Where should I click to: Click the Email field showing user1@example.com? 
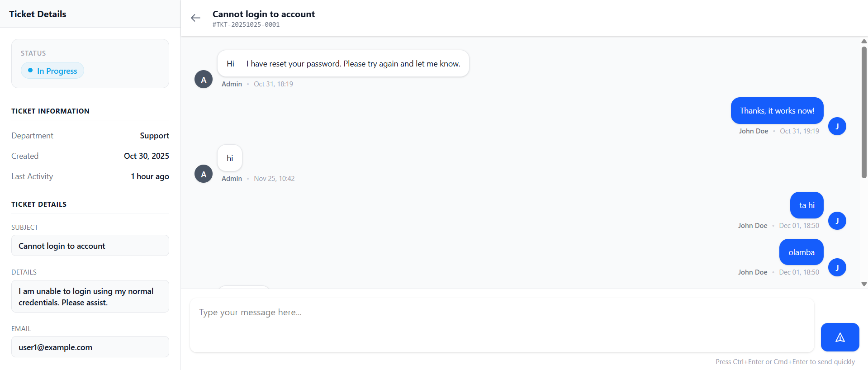(x=90, y=347)
